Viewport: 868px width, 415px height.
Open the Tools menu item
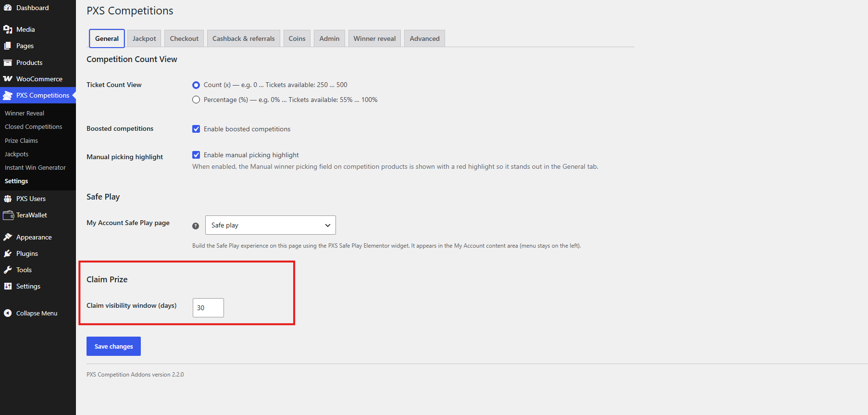coord(38,270)
